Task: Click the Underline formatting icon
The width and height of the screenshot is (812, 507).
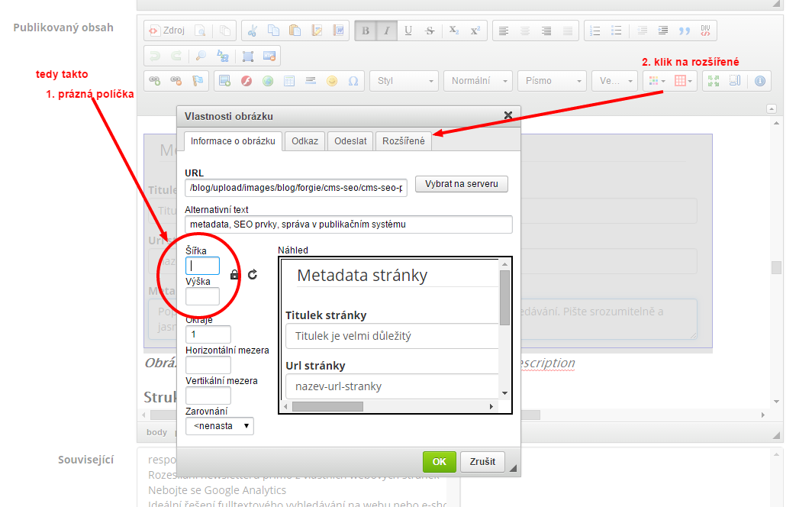Action: pyautogui.click(x=408, y=31)
